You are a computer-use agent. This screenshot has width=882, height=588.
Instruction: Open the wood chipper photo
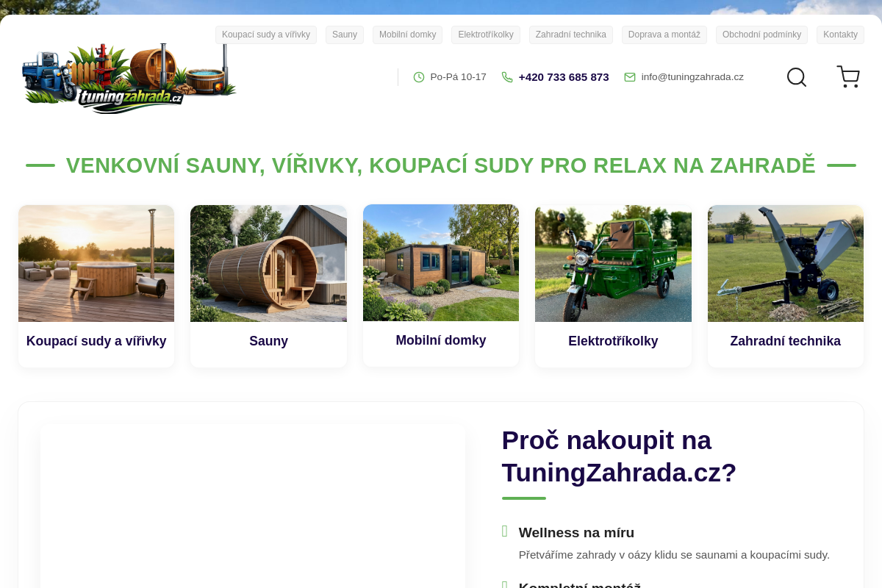(786, 263)
